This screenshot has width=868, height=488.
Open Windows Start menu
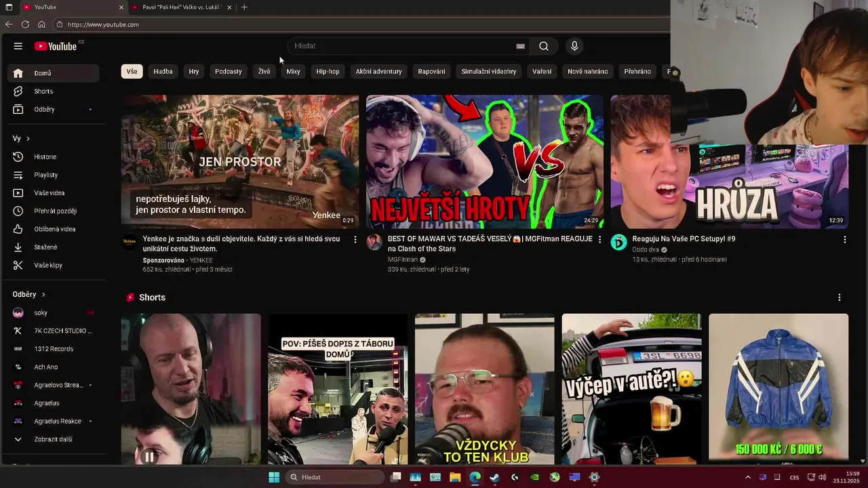click(x=274, y=477)
